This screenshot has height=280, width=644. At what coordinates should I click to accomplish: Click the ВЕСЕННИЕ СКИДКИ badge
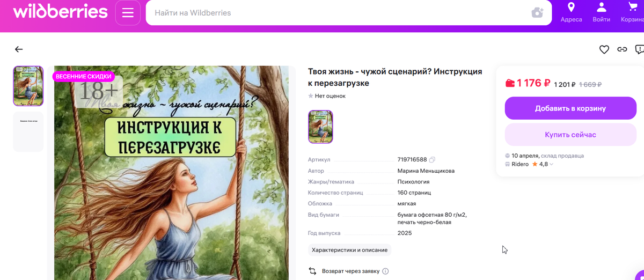pyautogui.click(x=83, y=76)
